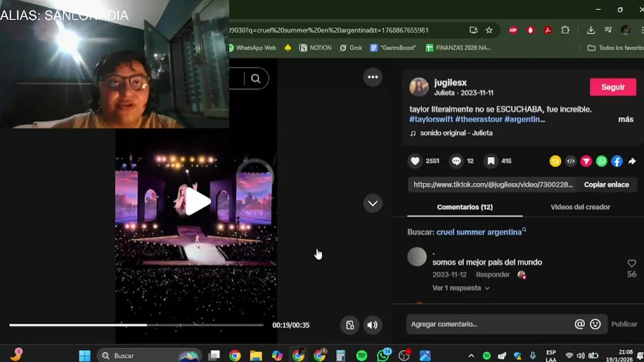Open Windows Start menu
The image size is (644, 362).
pyautogui.click(x=85, y=355)
